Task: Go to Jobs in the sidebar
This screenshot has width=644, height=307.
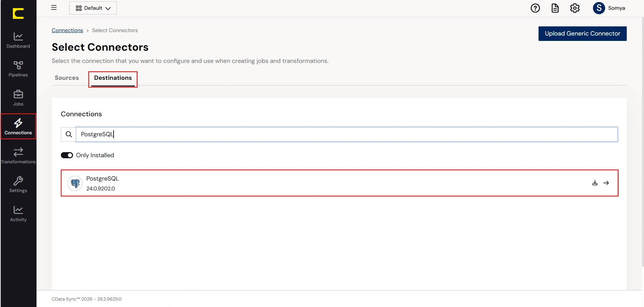Action: click(x=18, y=98)
